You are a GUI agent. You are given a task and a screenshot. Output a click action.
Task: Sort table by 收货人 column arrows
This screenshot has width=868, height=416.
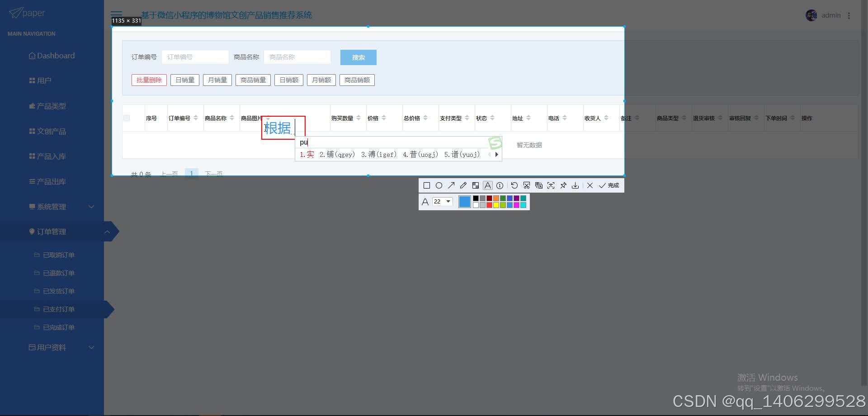[x=606, y=118]
